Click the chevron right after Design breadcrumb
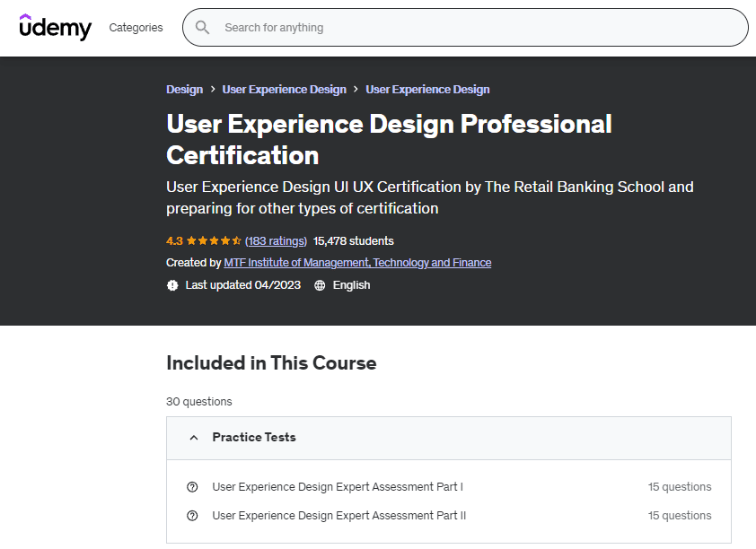 213,90
